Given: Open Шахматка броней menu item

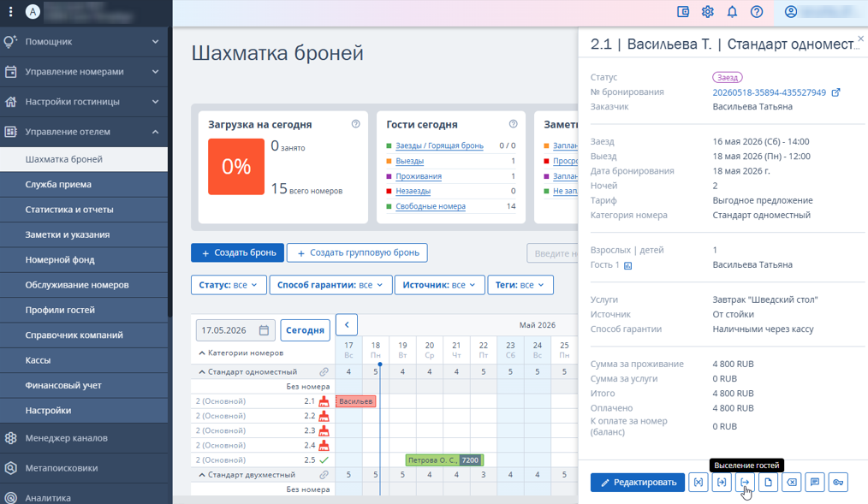Looking at the screenshot, I should (84, 159).
